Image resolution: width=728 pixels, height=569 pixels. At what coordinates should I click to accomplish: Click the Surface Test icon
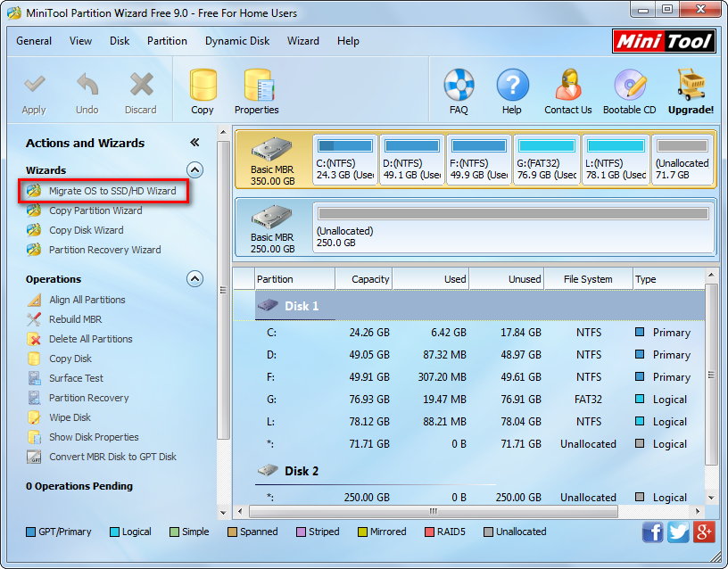[34, 378]
